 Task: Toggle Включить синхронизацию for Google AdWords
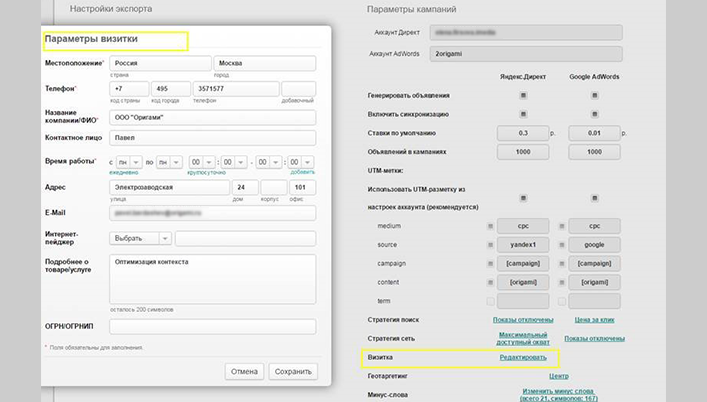click(594, 114)
